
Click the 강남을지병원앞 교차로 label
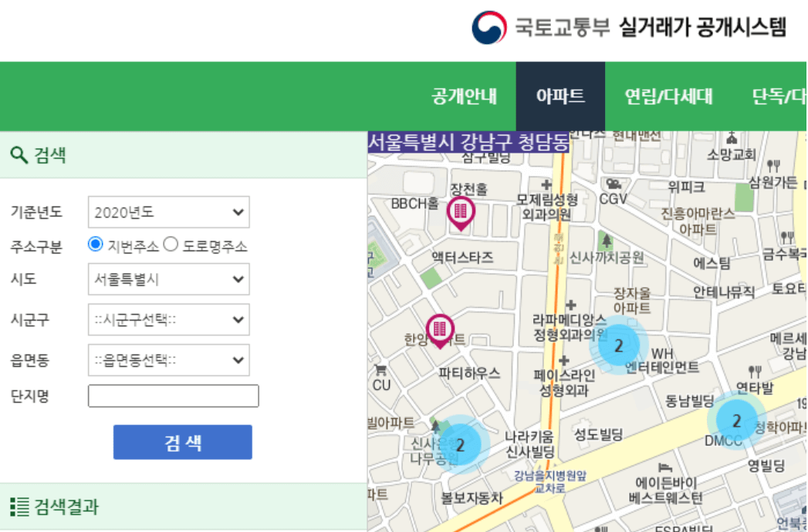[x=549, y=482]
